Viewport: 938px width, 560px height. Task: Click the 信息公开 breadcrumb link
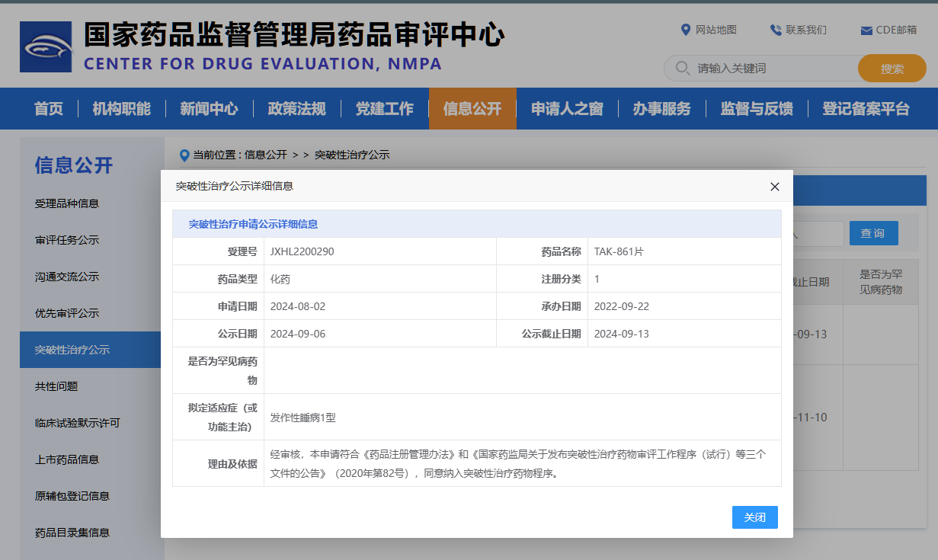point(265,155)
